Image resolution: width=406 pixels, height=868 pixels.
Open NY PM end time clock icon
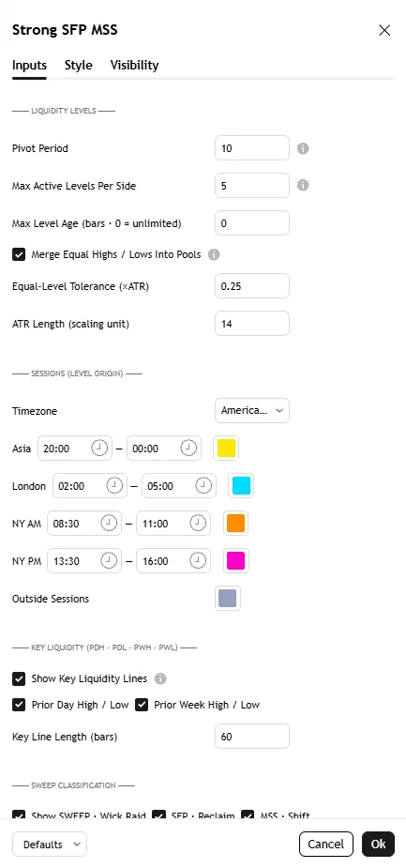198,561
